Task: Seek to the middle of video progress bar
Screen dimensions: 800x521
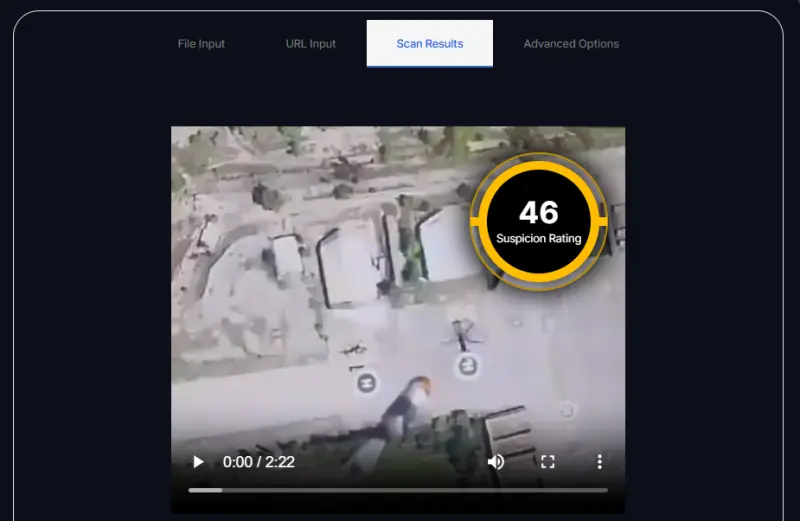Action: [398, 490]
